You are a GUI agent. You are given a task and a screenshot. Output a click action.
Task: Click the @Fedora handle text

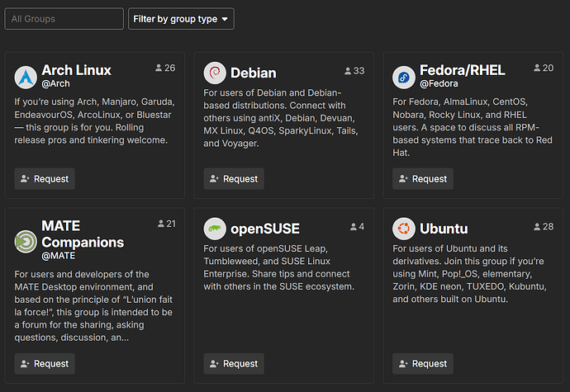439,83
